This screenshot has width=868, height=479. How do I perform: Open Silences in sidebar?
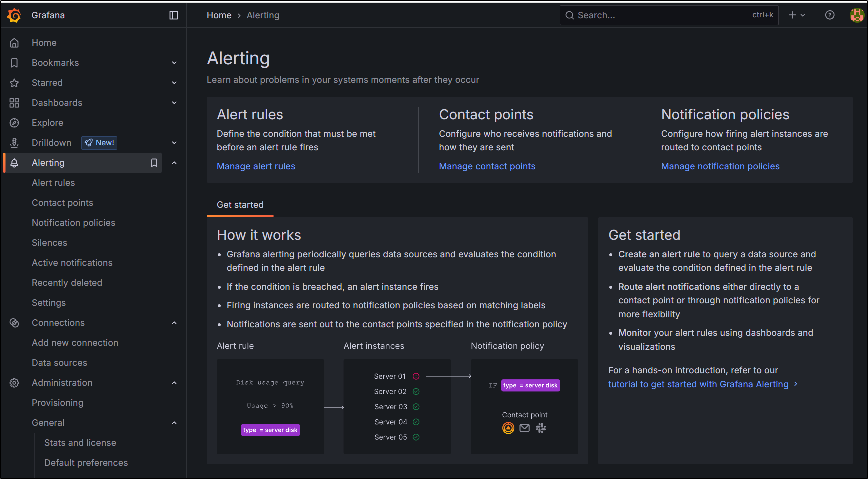(49, 243)
